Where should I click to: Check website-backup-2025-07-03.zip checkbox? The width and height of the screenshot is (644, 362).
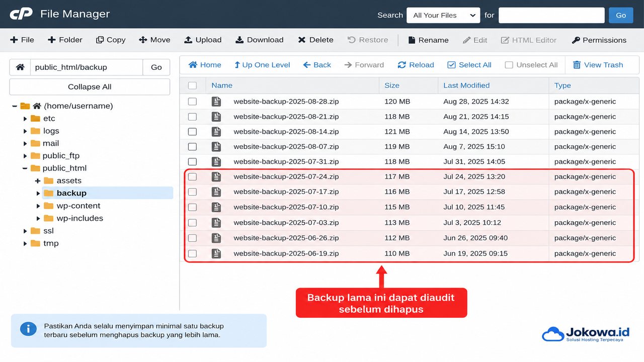click(x=192, y=223)
